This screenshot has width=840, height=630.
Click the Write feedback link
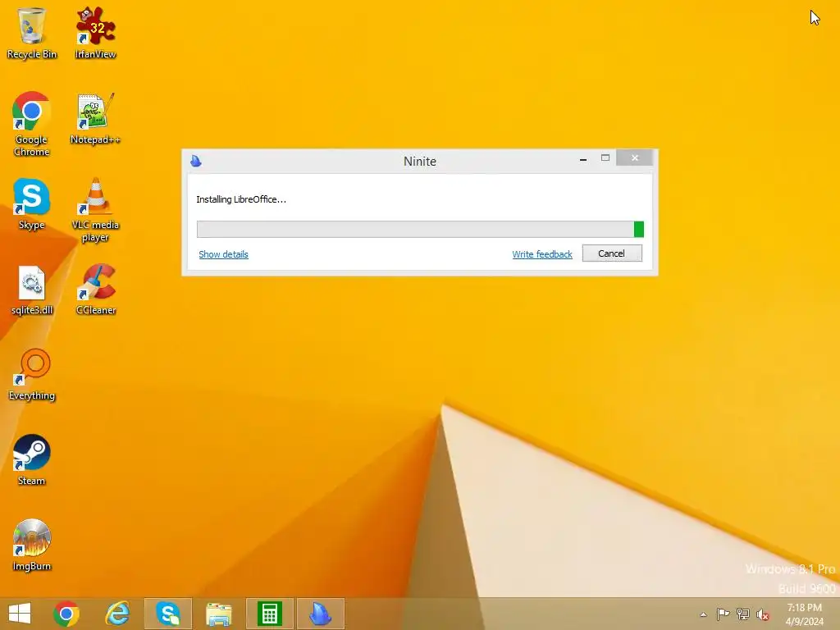tap(542, 254)
